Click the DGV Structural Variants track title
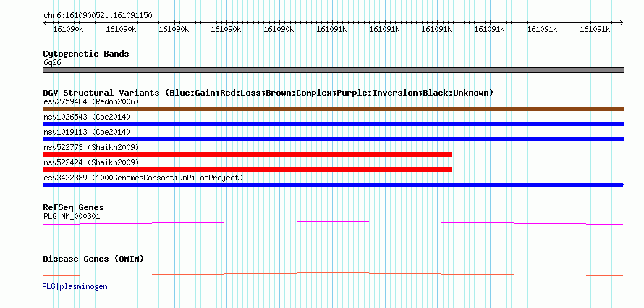 coord(268,93)
